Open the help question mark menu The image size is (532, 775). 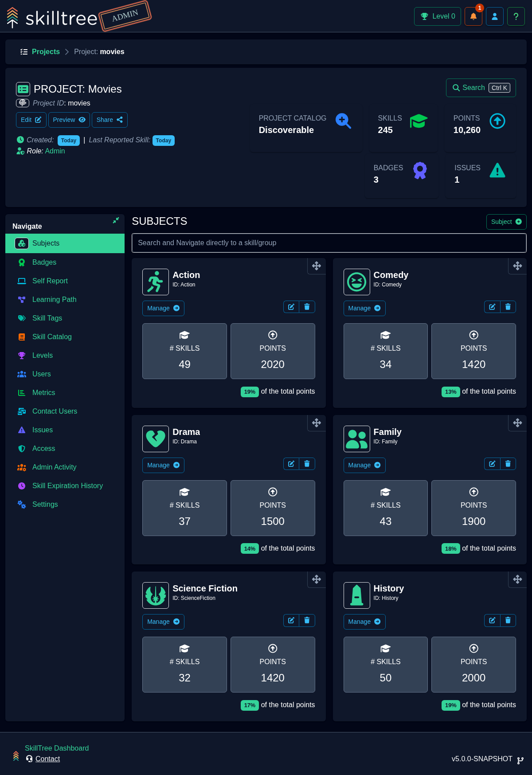[516, 16]
